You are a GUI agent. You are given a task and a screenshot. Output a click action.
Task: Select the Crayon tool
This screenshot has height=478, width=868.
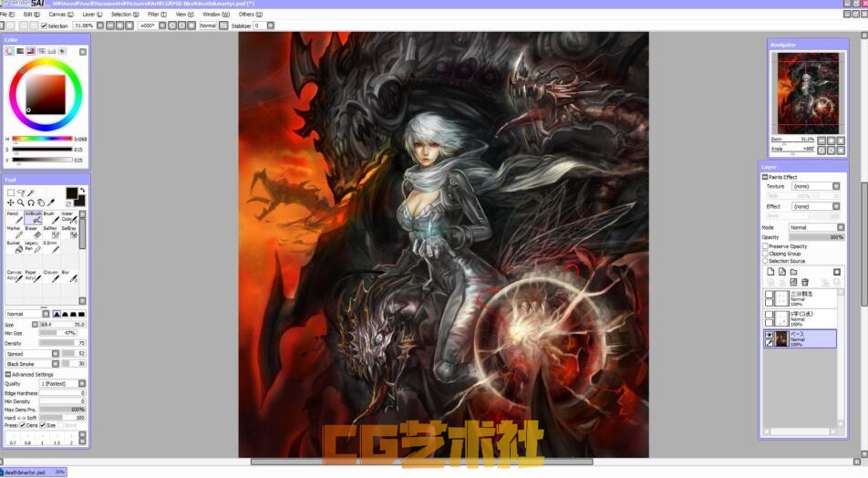(51, 275)
